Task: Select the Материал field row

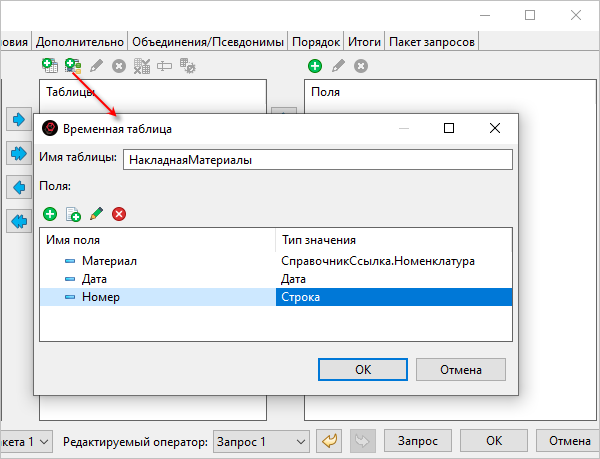Action: [276, 261]
